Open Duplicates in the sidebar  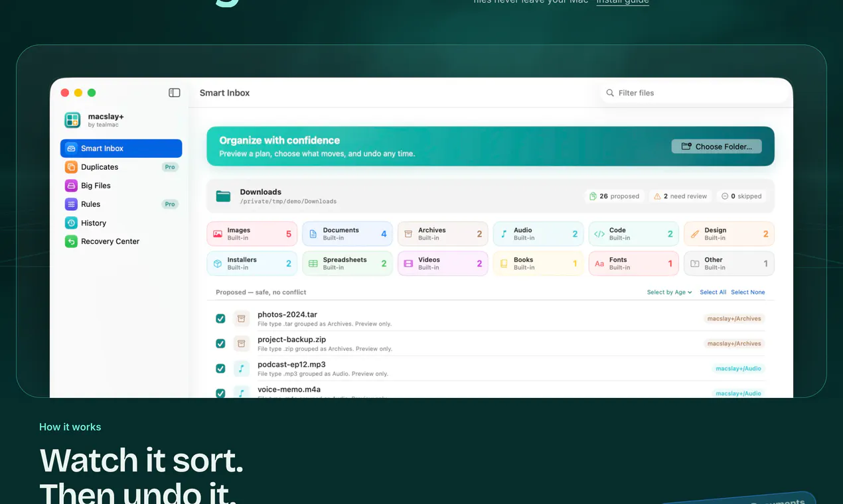121,167
